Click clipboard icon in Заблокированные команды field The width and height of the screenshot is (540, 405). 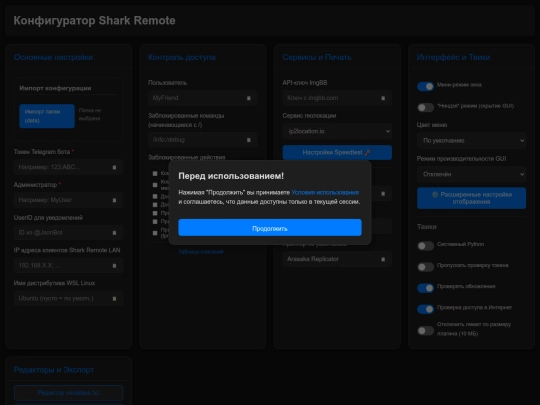(x=249, y=140)
